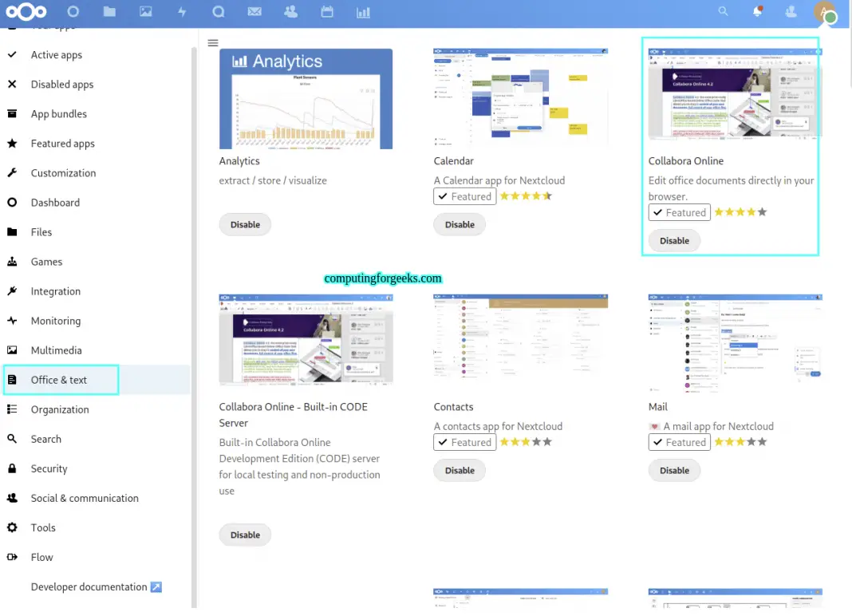Open the Calendar icon in top bar
The image size is (852, 616).
[326, 12]
